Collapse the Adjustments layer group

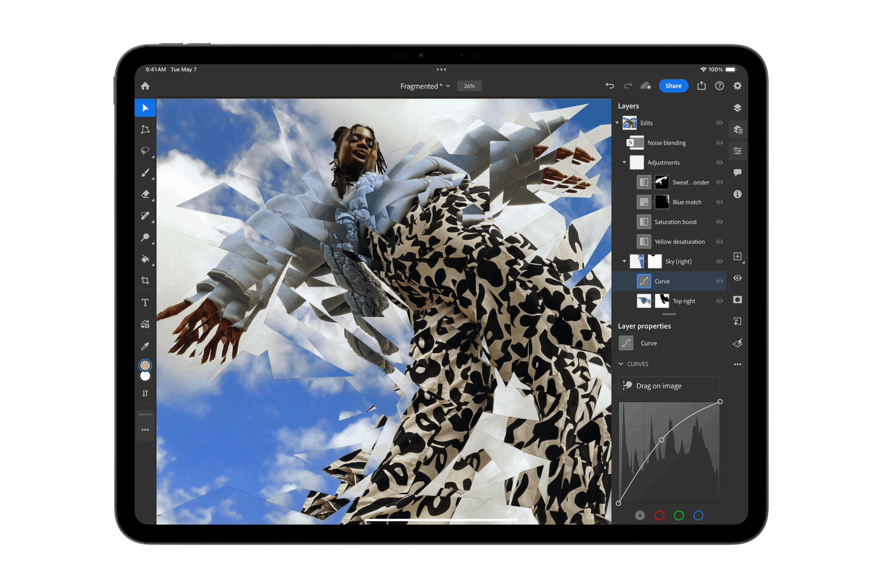[x=624, y=162]
